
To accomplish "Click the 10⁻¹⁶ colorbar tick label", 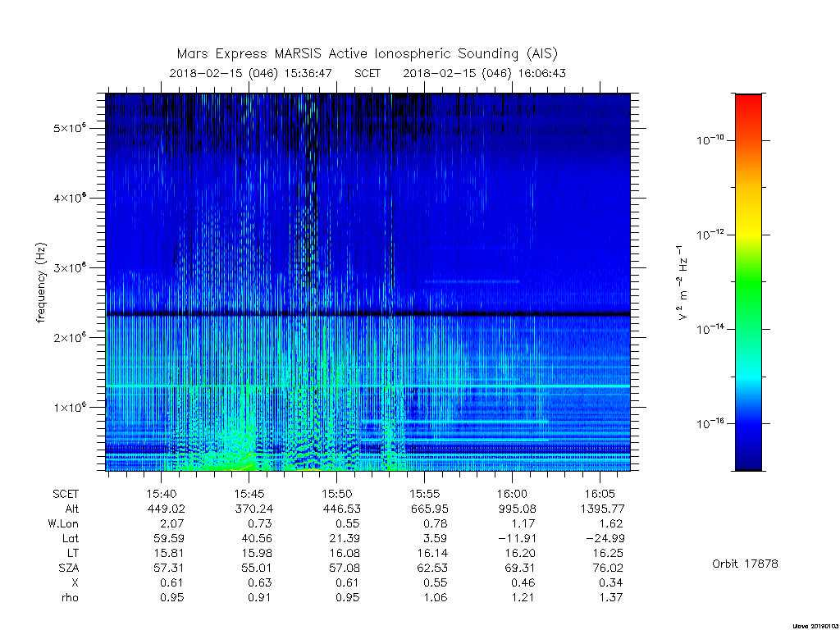I will 710,423.
